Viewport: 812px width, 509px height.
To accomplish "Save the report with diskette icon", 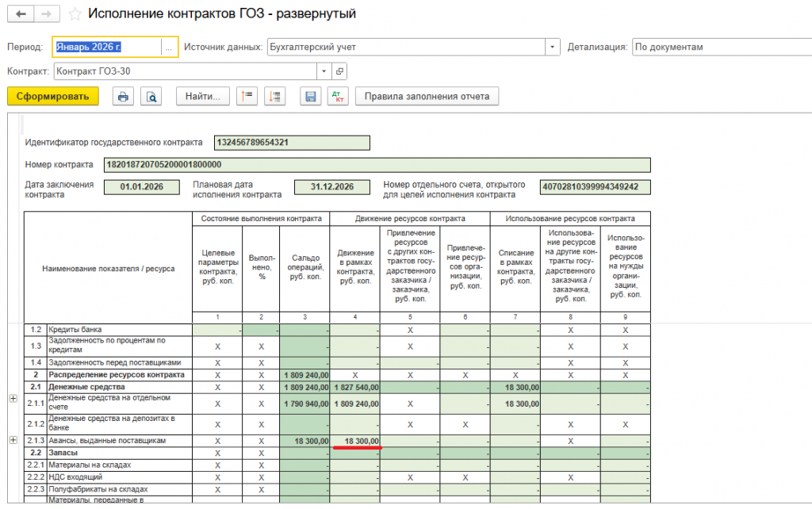I will tap(310, 96).
